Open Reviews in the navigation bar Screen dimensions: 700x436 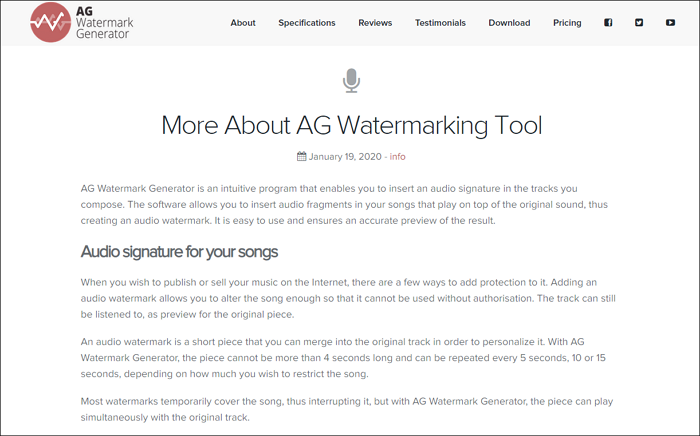(375, 23)
